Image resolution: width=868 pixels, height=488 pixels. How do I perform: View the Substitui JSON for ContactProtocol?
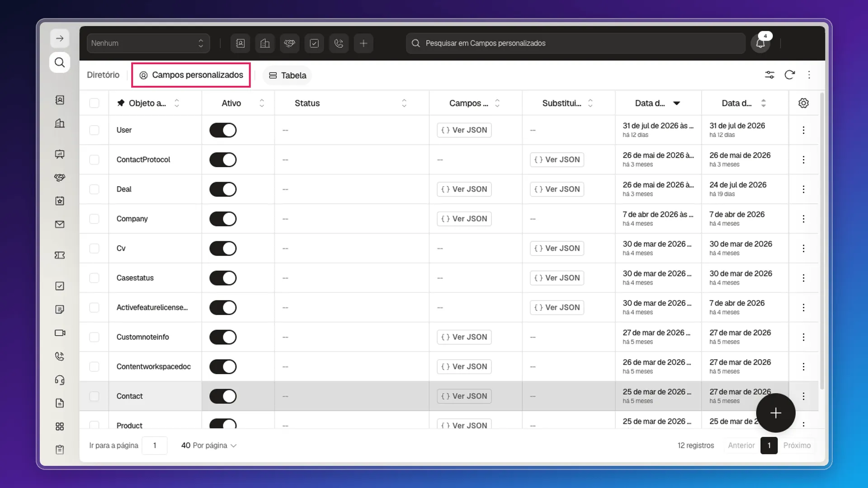[x=557, y=160]
